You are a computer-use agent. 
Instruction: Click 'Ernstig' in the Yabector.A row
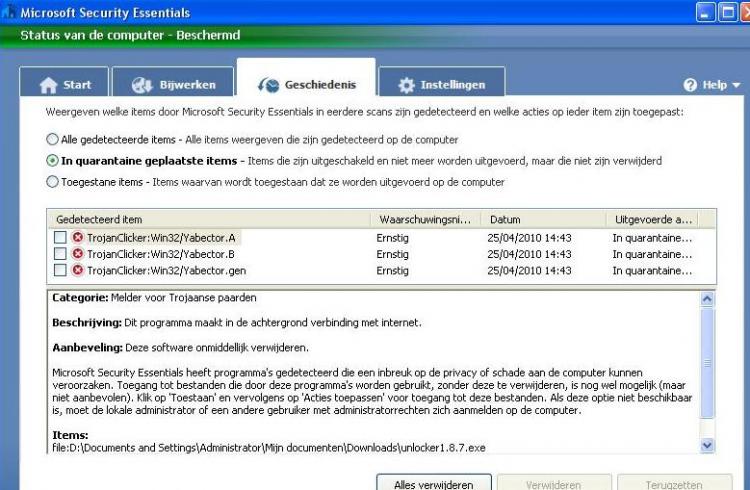(392, 238)
